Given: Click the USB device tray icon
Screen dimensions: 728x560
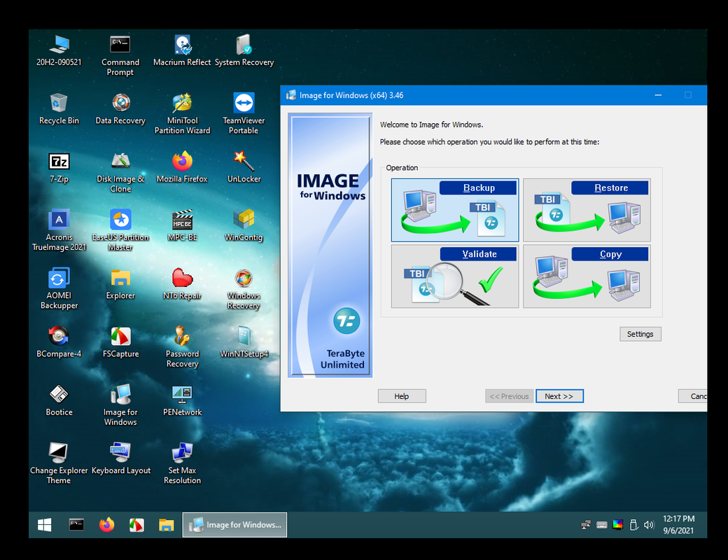Looking at the screenshot, I should pos(633,525).
